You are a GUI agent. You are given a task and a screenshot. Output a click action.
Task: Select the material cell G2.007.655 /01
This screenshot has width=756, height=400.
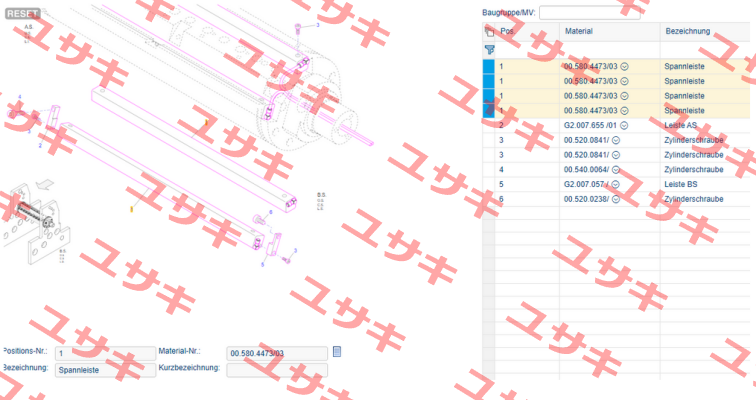609,125
